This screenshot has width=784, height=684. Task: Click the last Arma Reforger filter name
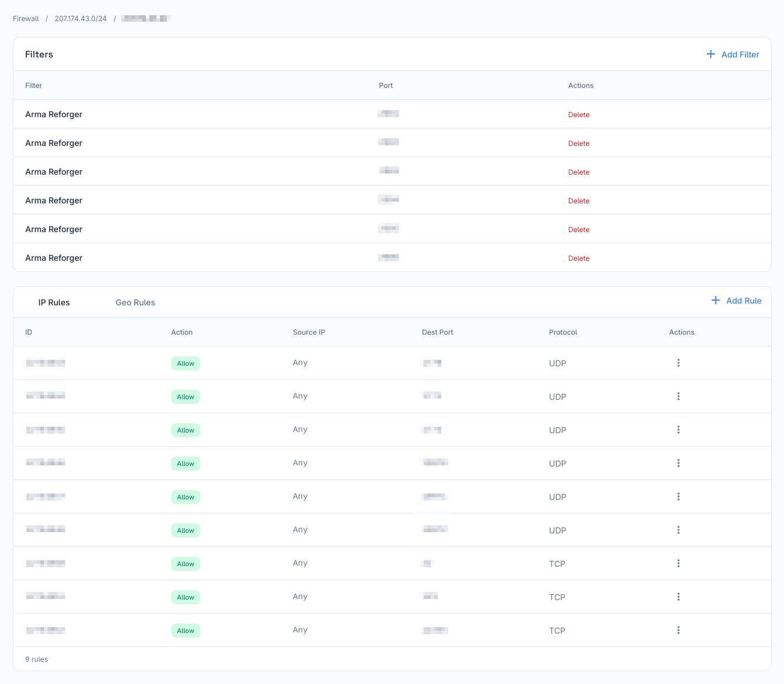pos(54,258)
